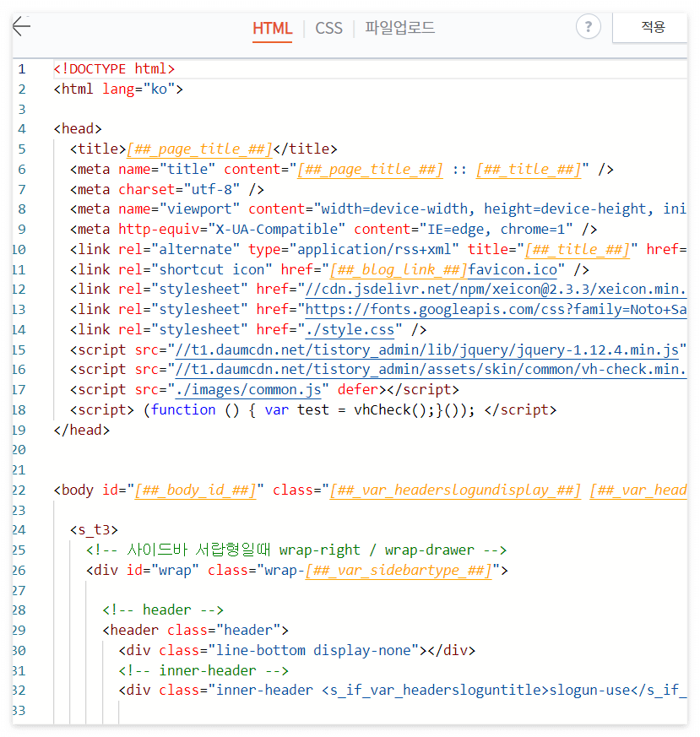Click [##_body_id_##] in the body tag

click(196, 490)
